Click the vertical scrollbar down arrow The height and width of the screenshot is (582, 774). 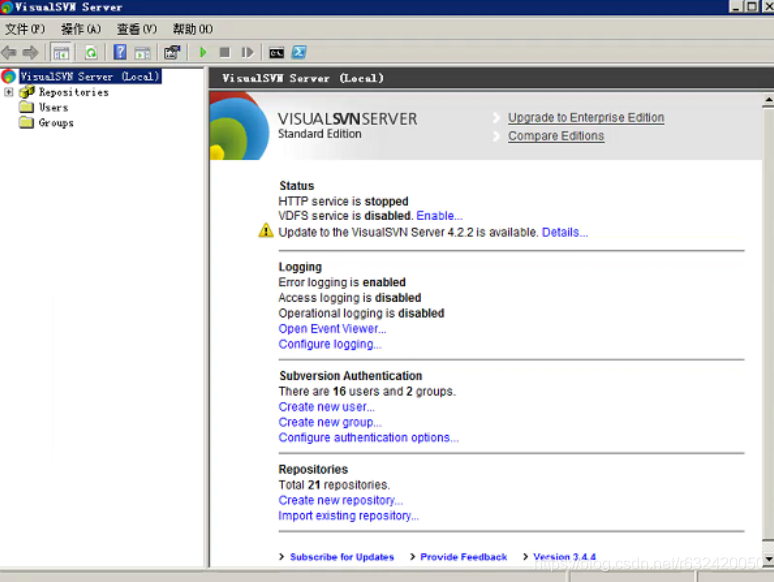tap(768, 560)
